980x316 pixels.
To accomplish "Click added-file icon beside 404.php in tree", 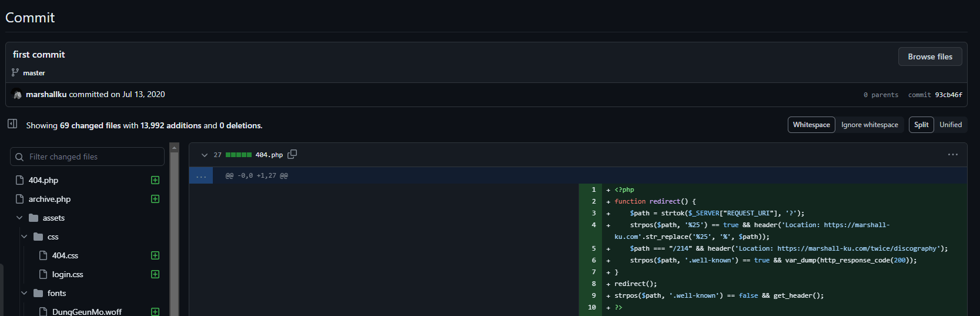I will coord(155,180).
